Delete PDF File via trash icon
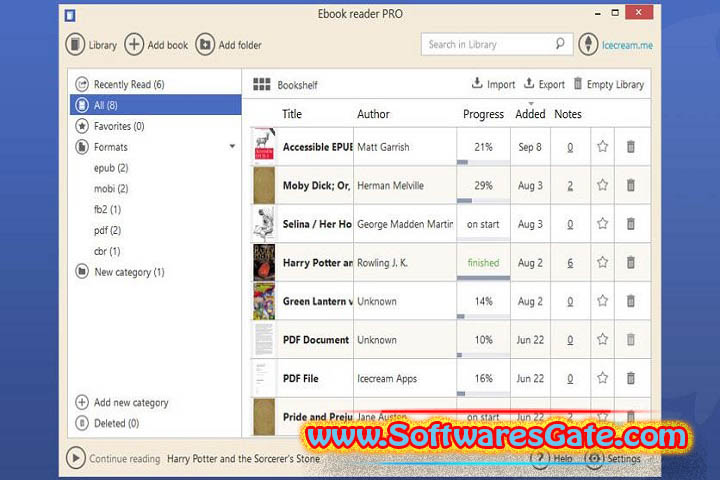720x480 pixels. pos(631,378)
